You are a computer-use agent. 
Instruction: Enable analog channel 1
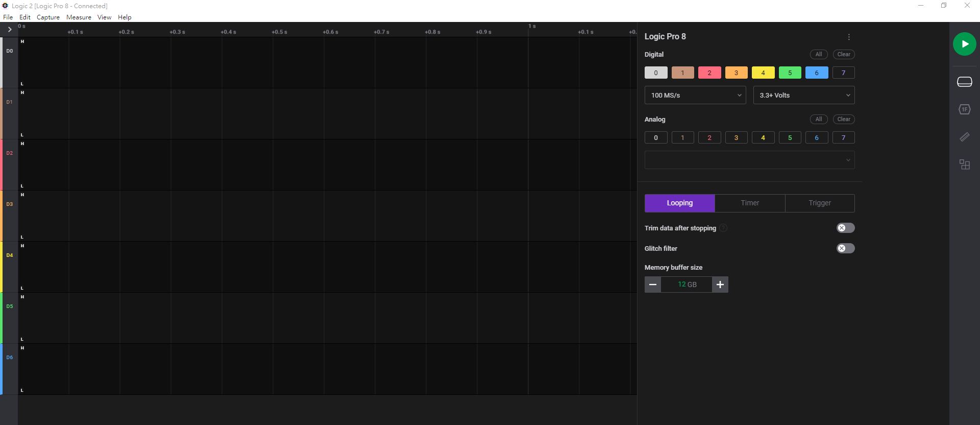682,137
